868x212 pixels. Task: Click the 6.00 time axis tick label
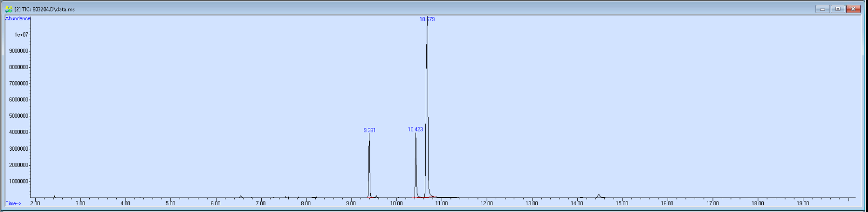(x=216, y=204)
